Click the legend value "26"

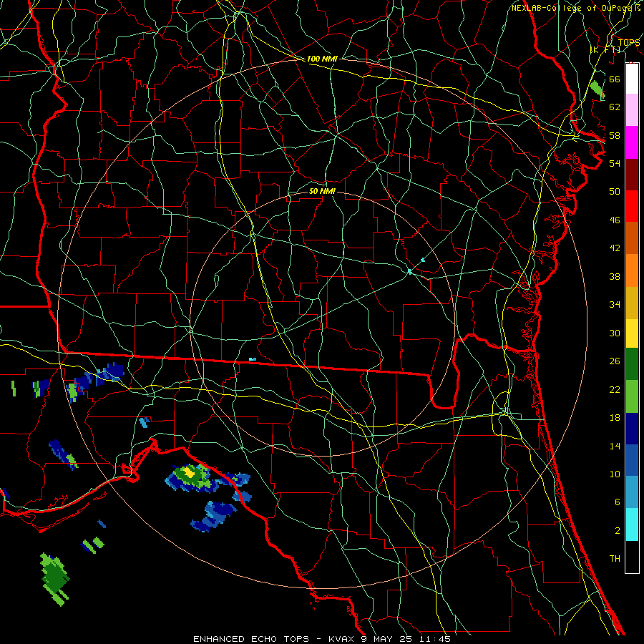pyautogui.click(x=615, y=361)
